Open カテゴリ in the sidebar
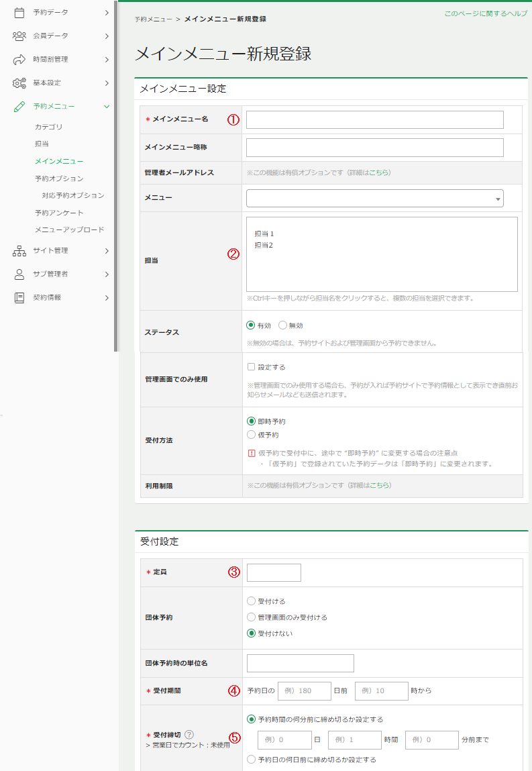Viewport: 532px width, 771px height. tap(49, 127)
